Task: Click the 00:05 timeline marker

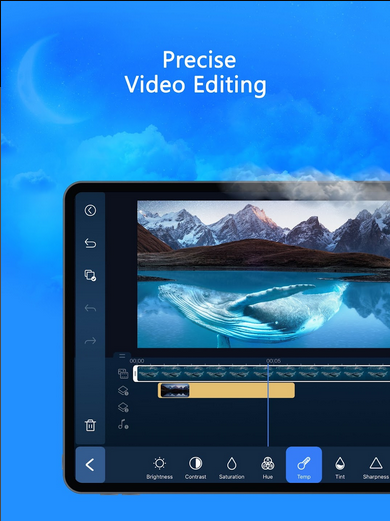Action: [x=273, y=361]
